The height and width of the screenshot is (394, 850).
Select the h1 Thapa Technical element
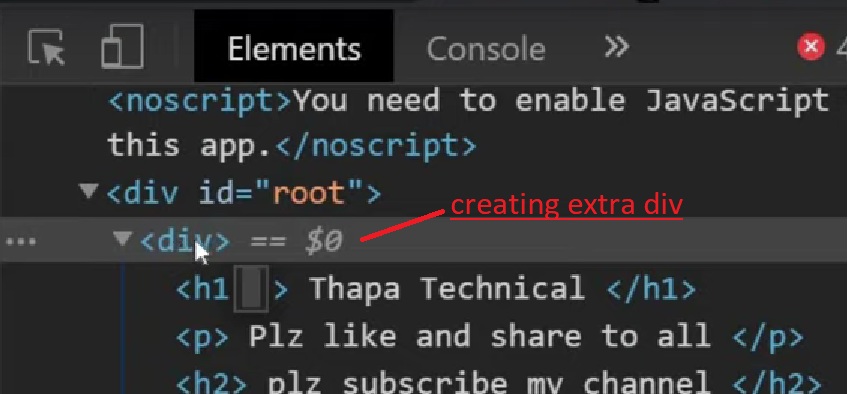pos(435,288)
